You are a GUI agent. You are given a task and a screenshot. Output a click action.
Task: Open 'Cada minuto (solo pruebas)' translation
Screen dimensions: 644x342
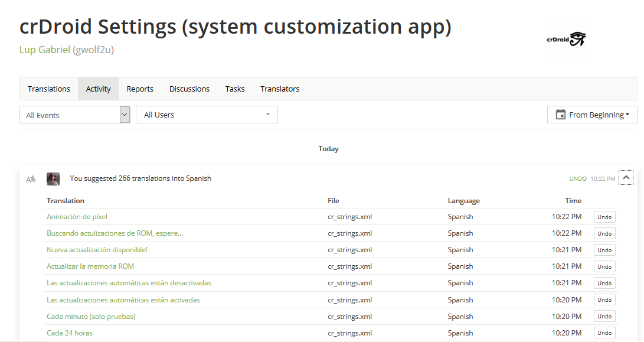click(x=91, y=316)
